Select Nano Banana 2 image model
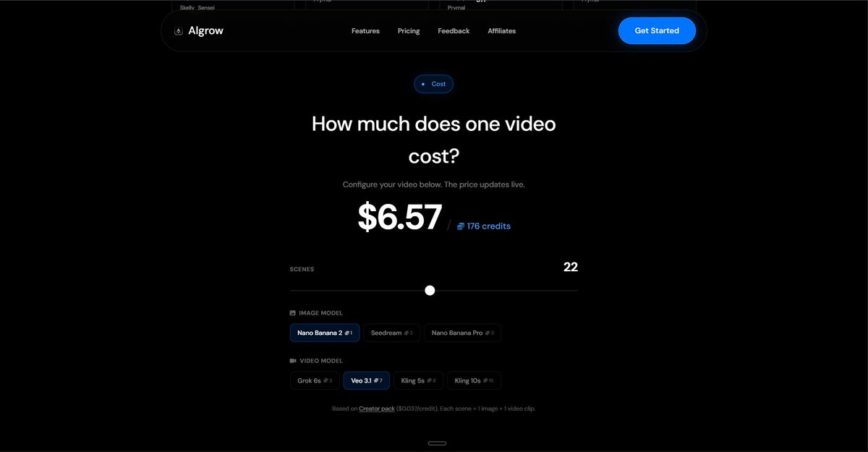This screenshot has width=868, height=452. point(325,333)
